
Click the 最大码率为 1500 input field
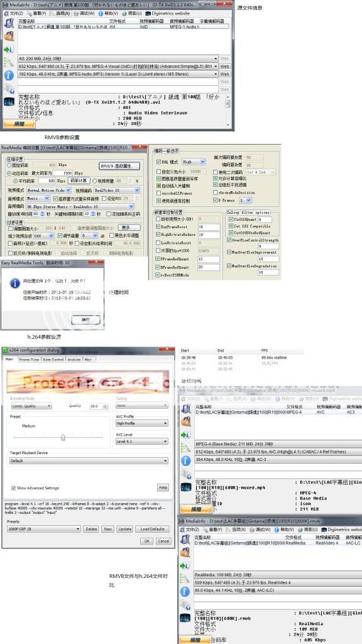click(x=62, y=173)
